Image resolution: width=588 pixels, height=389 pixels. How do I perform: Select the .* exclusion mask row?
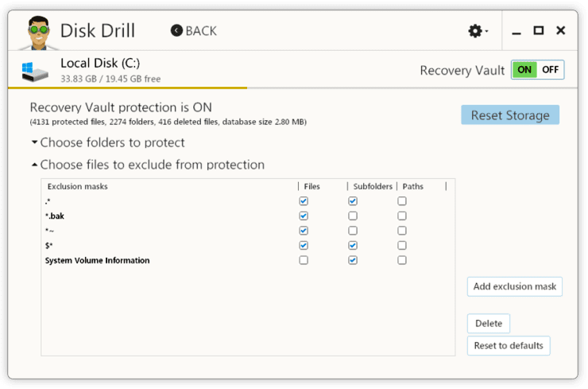(x=248, y=201)
